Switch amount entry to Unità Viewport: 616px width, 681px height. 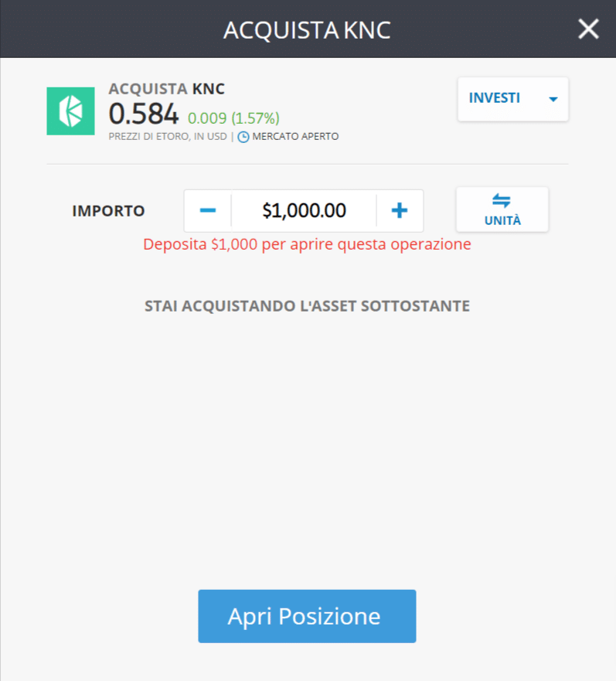[x=502, y=209]
